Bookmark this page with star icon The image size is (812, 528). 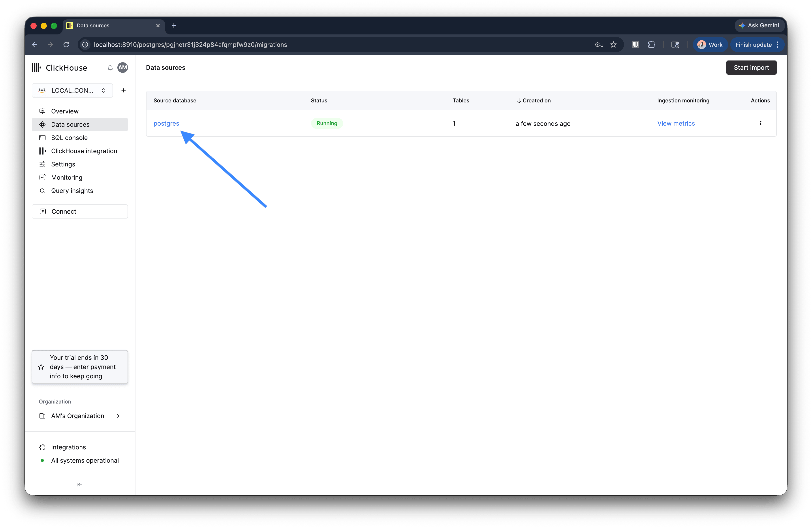613,45
